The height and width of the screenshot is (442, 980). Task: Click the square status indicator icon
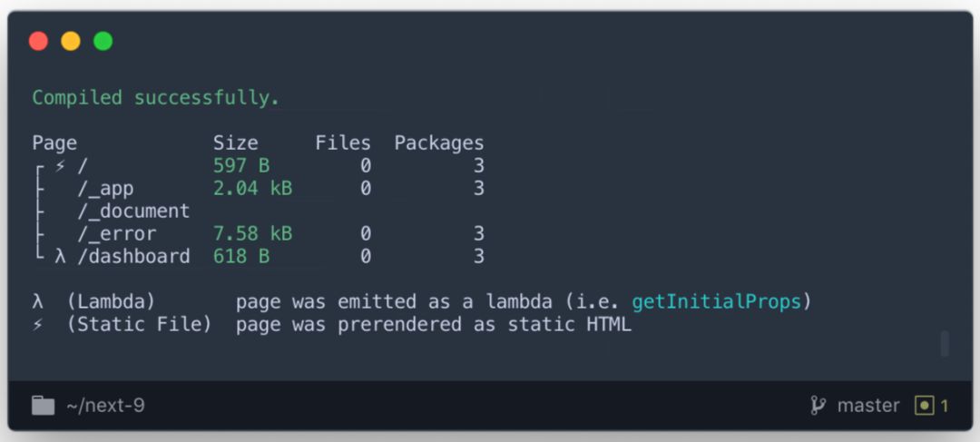[924, 406]
